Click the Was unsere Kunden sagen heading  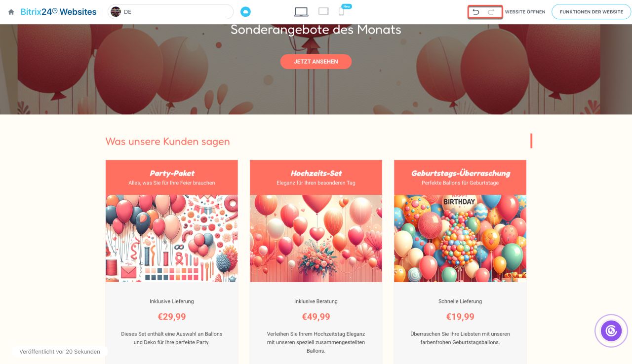[168, 142]
